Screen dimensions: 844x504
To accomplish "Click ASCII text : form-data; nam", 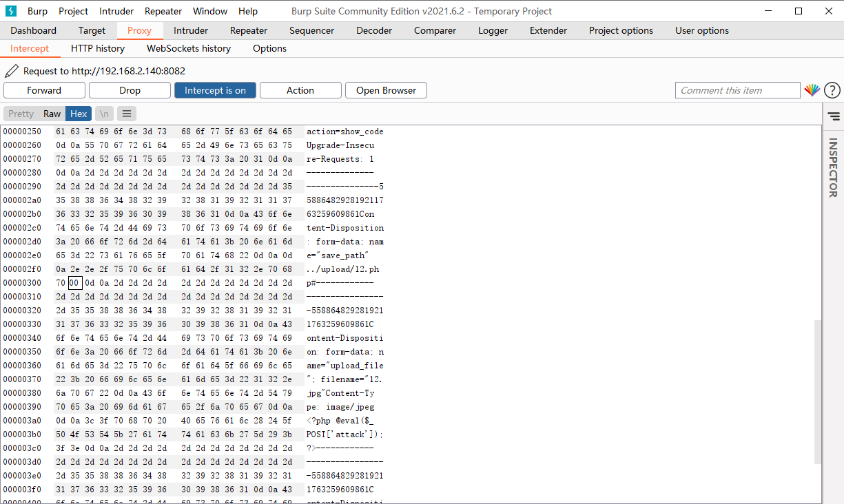I will [345, 241].
